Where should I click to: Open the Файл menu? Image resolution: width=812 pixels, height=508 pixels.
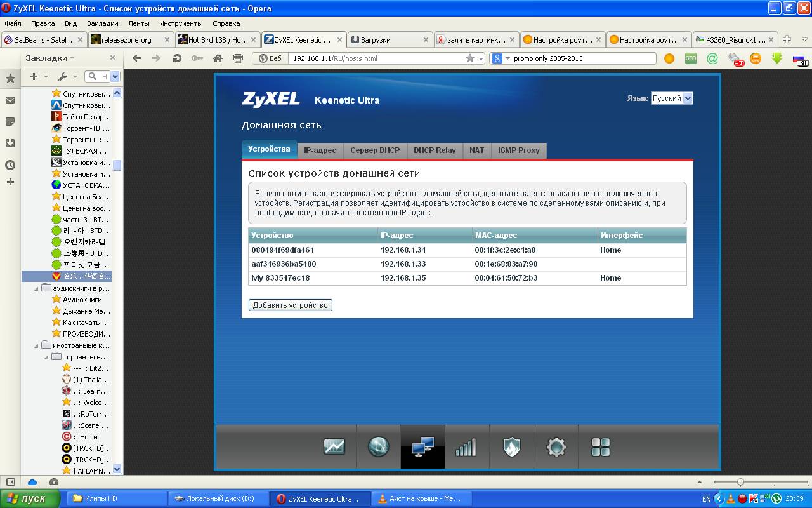pos(13,23)
